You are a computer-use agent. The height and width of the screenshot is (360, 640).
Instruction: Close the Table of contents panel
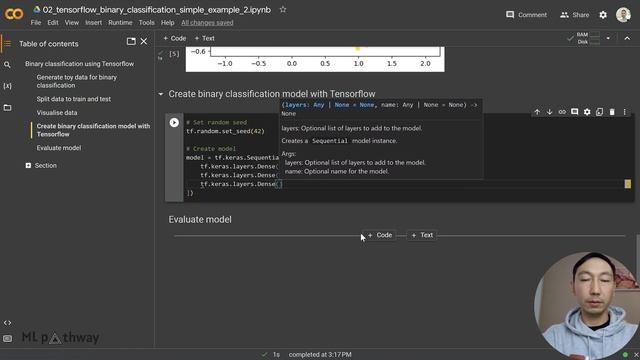pos(144,41)
